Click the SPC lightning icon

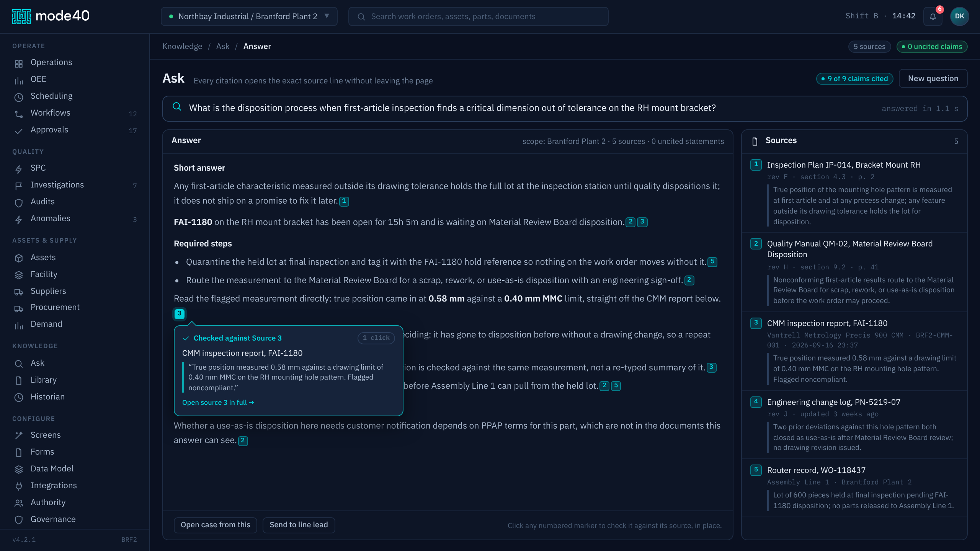pos(18,169)
